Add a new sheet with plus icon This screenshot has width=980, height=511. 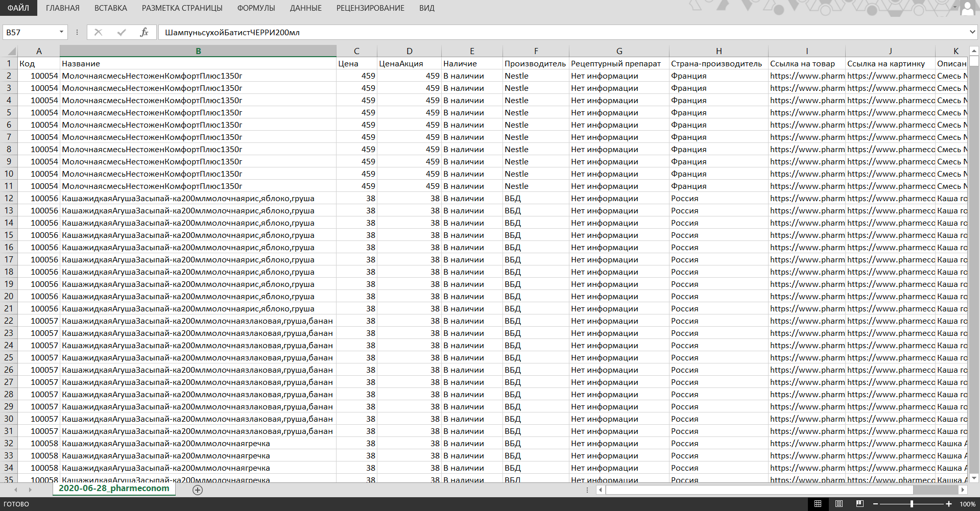tap(198, 490)
